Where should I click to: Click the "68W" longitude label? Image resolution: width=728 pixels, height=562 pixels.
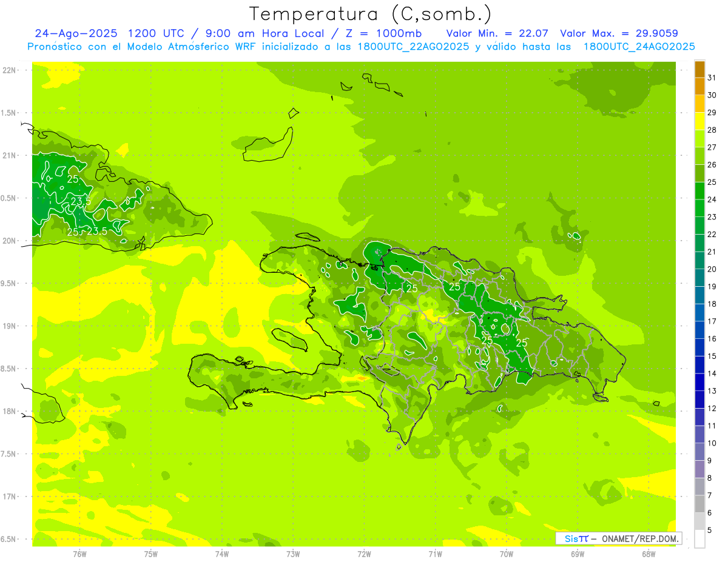[649, 554]
